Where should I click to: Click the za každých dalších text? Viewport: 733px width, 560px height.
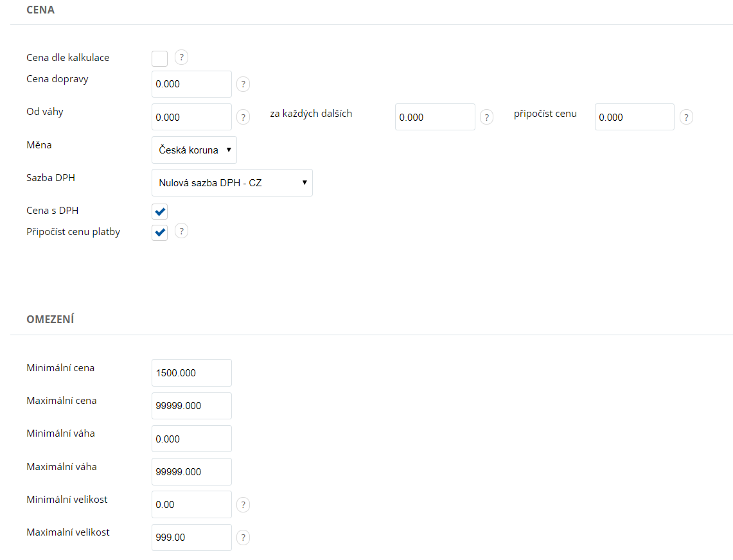pyautogui.click(x=311, y=114)
